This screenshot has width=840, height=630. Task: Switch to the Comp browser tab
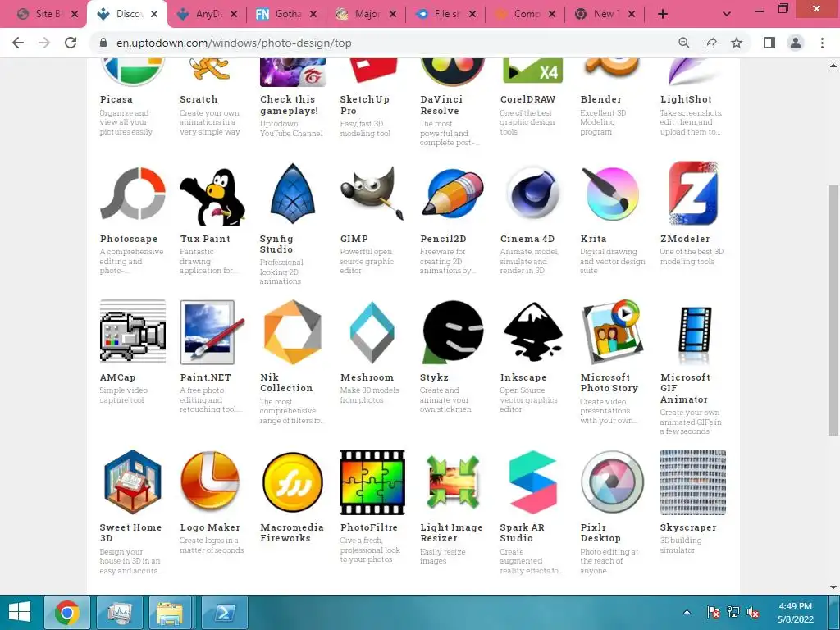pyautogui.click(x=526, y=14)
